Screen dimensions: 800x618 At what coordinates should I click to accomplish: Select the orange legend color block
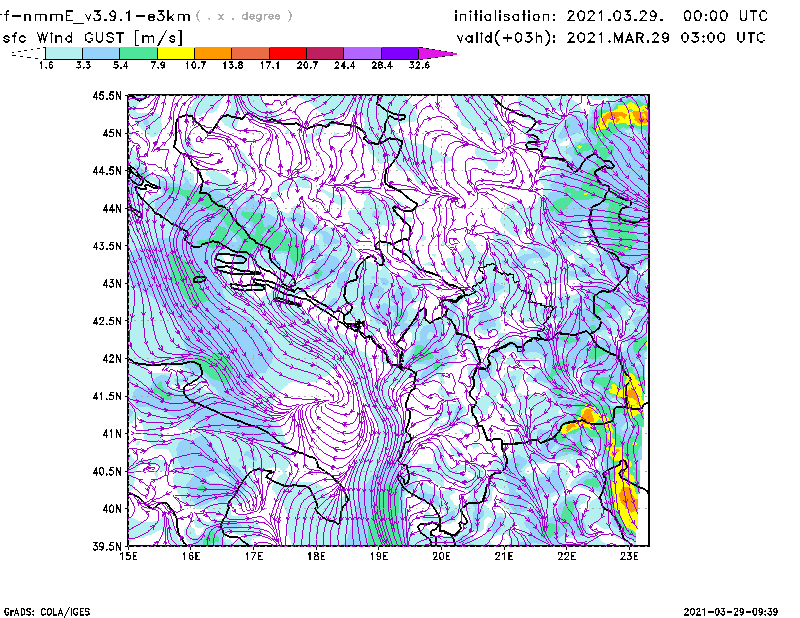(x=213, y=53)
